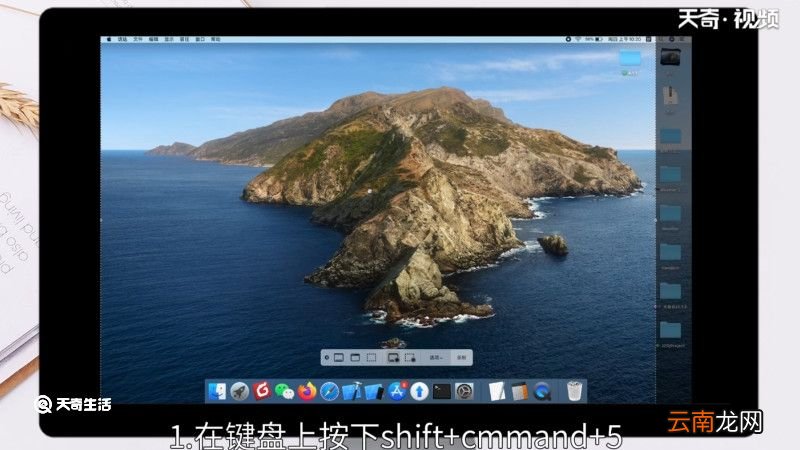This screenshot has height=450, width=800.
Task: Click the date and time in menu bar
Action: tap(624, 39)
